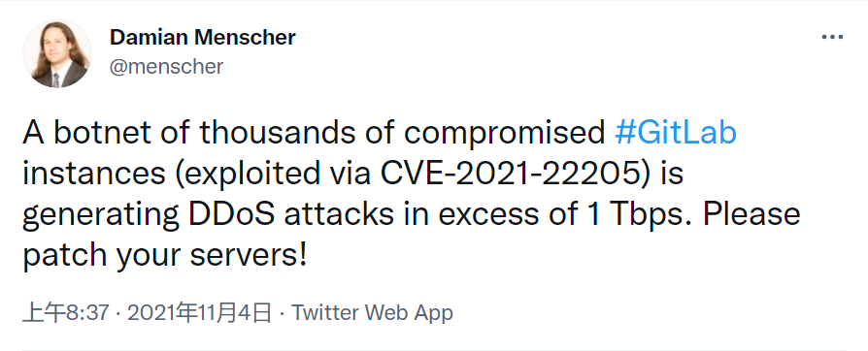The image size is (868, 351).
Task: Click the CVE-2021-22205 text in tweet
Action: (x=510, y=174)
